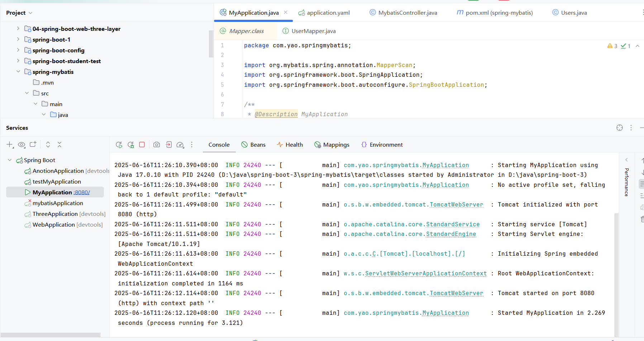Collapse the Spring Boot services node
Screen dimensions: 644x341
tap(10, 160)
